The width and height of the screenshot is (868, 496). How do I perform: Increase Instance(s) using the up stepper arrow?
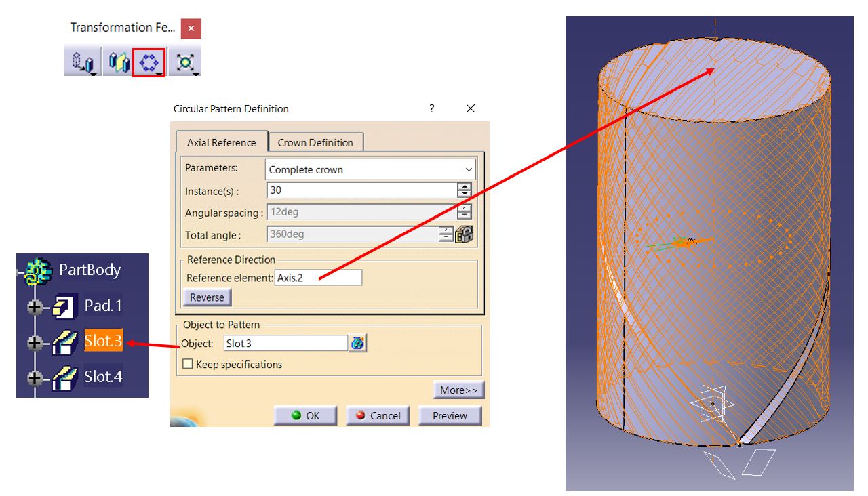(x=464, y=188)
